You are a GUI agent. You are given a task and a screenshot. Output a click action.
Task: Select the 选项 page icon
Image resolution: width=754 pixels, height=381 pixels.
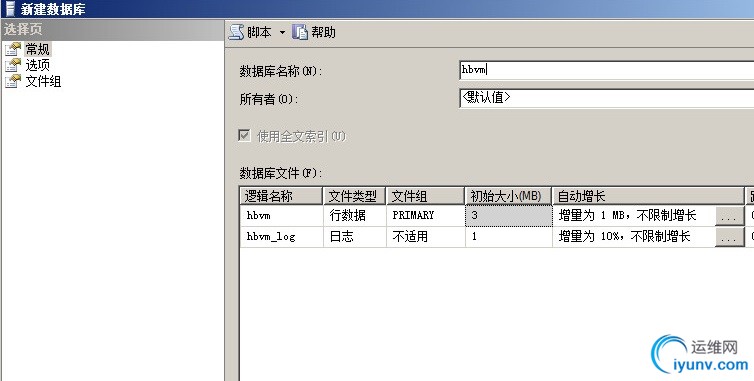coord(13,65)
